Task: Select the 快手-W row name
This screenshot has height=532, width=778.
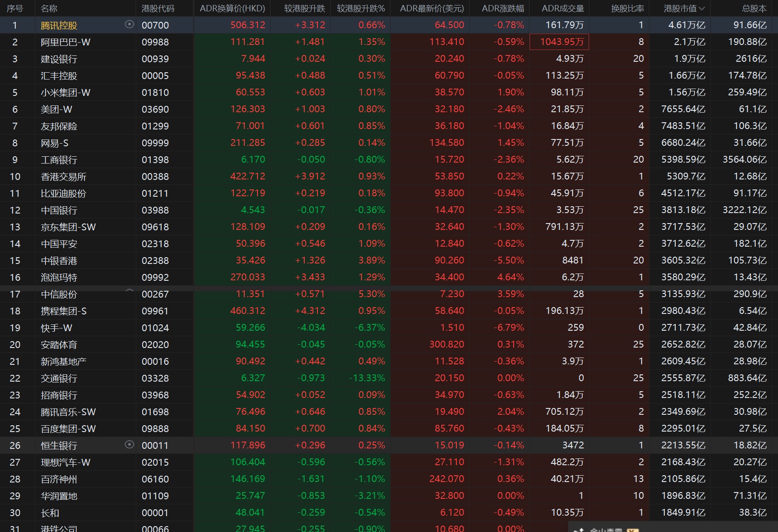Action: pos(56,328)
